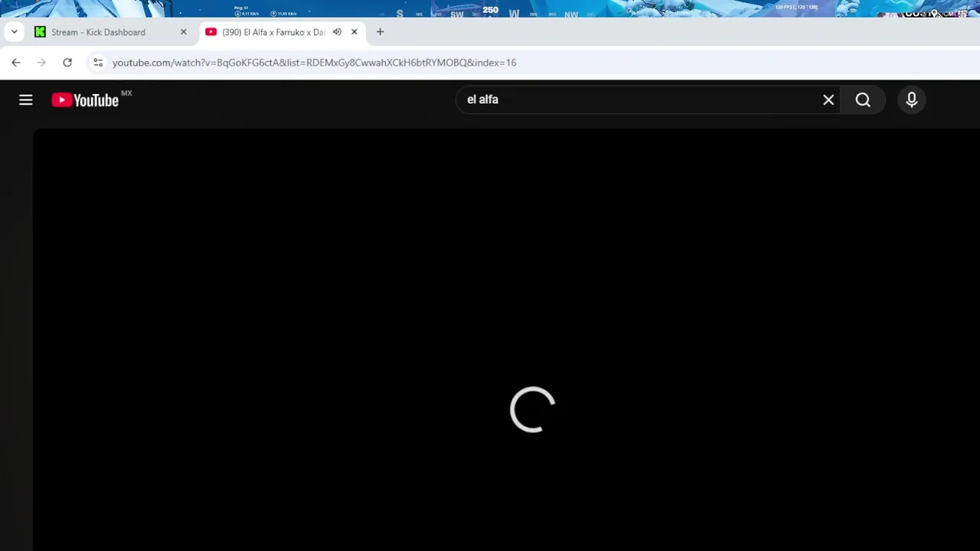Go forward with the browser forward arrow
980x551 pixels.
(41, 63)
